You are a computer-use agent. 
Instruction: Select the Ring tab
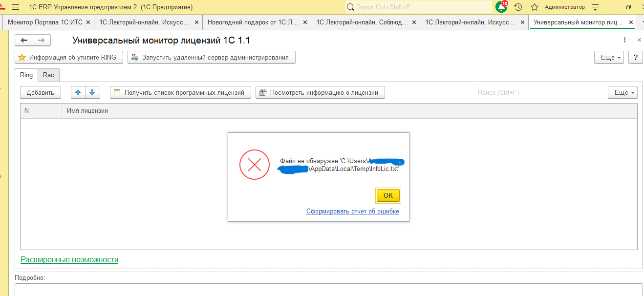[x=26, y=75]
